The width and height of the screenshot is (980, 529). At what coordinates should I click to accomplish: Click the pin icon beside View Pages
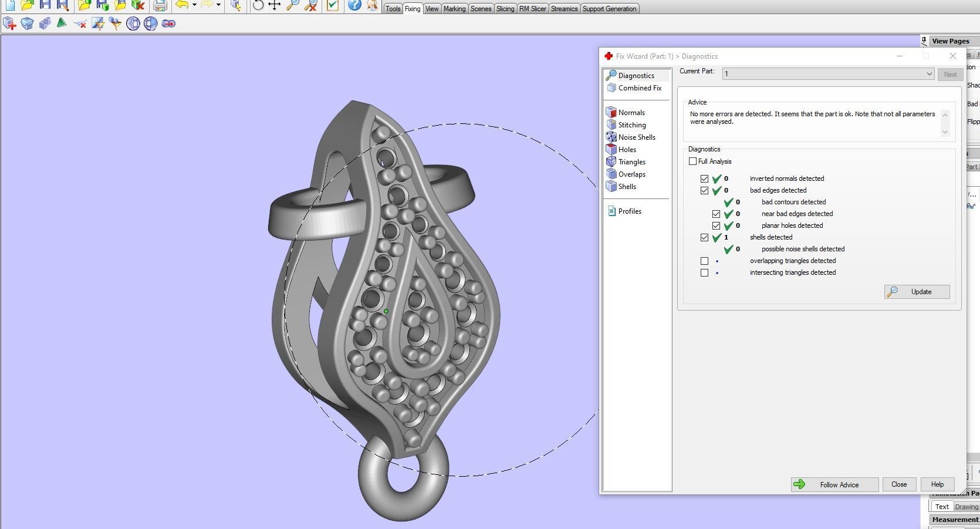point(924,41)
